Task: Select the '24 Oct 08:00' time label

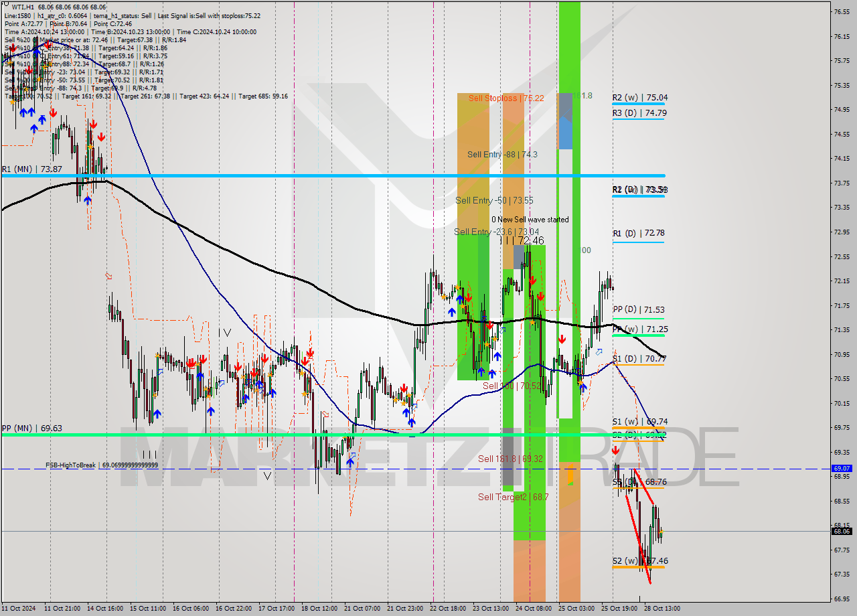Action: (534, 609)
